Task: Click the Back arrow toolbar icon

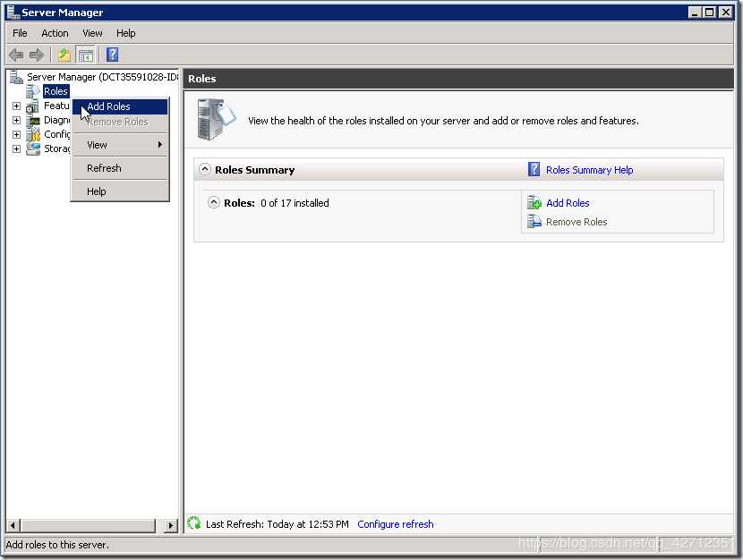Action: click(x=16, y=55)
